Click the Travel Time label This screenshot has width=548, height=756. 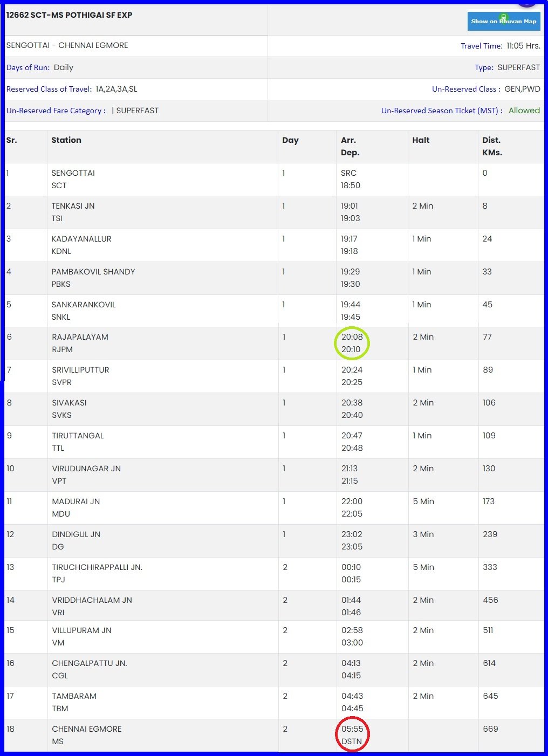click(x=481, y=46)
